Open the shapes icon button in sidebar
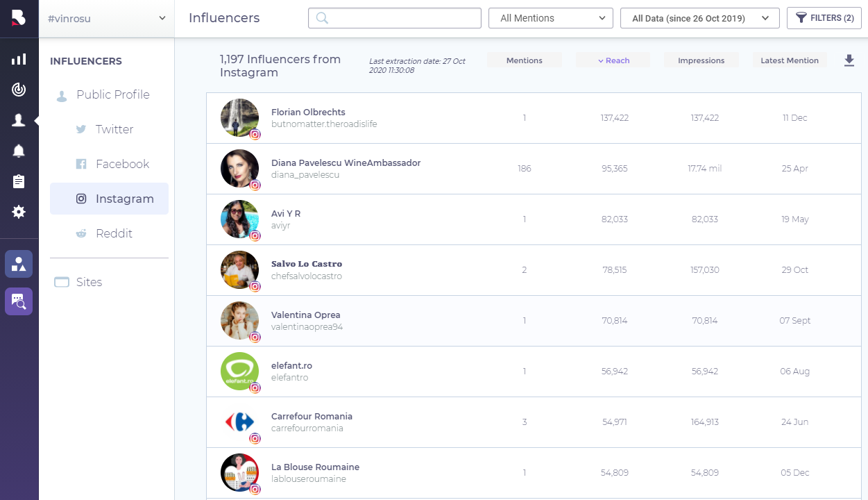868x500 pixels. point(19,264)
